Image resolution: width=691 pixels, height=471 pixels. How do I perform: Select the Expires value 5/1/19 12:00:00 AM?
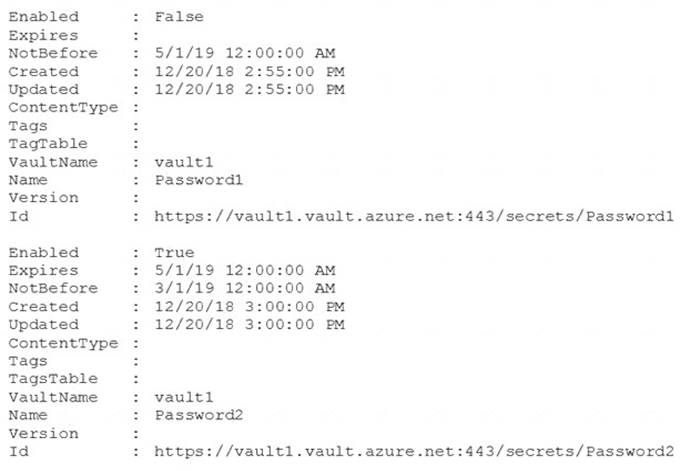tap(245, 271)
